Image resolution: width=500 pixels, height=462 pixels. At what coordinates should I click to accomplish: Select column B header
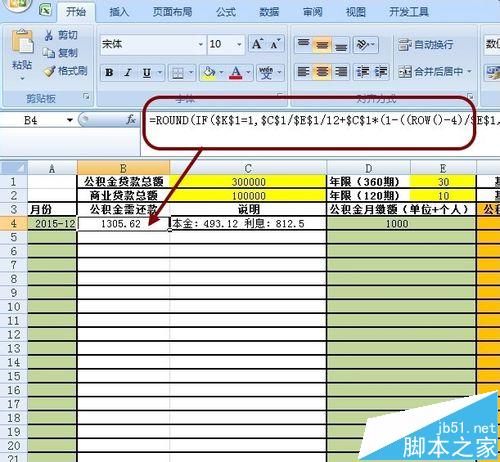(123, 168)
